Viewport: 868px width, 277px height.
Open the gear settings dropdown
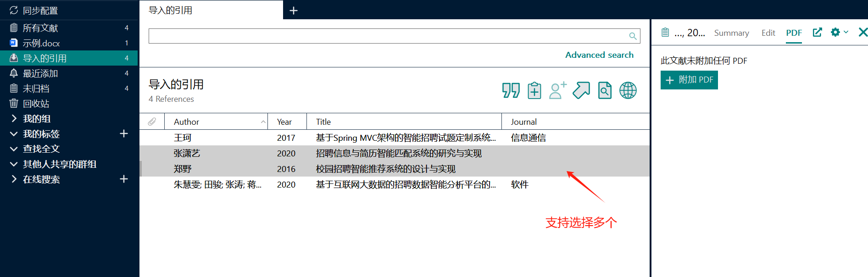point(839,32)
